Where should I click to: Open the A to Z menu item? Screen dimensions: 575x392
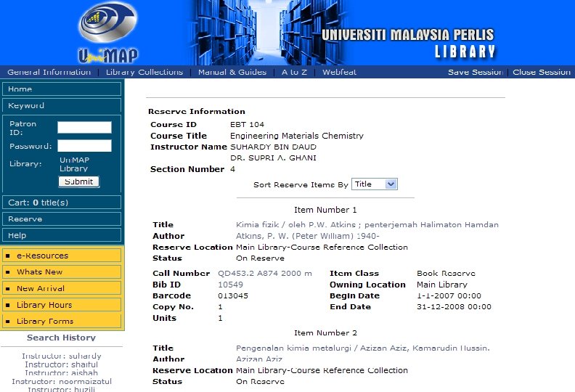[294, 72]
